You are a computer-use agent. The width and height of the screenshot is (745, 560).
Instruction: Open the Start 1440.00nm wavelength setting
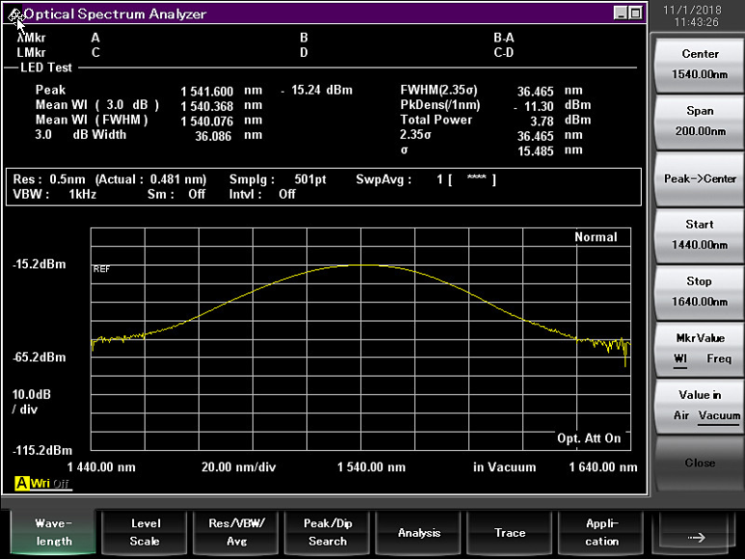700,234
